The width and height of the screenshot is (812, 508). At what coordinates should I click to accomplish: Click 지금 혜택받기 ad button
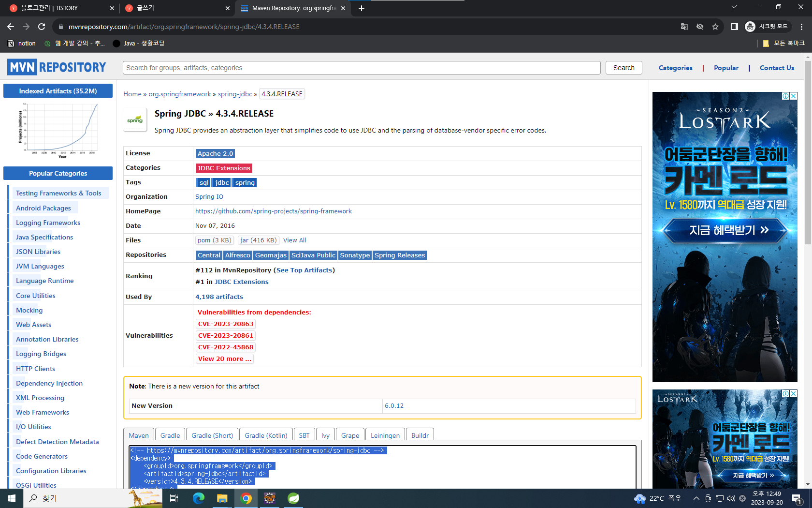click(x=725, y=230)
